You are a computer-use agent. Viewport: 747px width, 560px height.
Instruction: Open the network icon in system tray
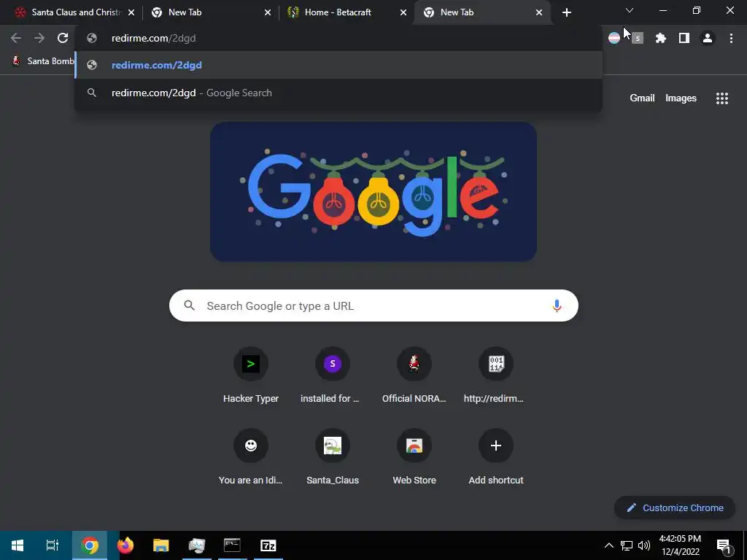coord(627,545)
